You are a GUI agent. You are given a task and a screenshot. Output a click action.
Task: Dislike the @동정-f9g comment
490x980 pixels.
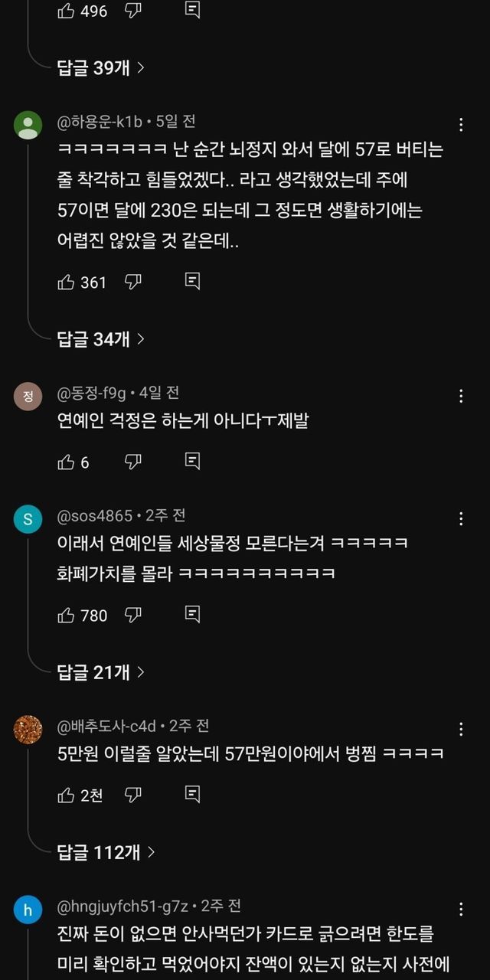(x=133, y=462)
